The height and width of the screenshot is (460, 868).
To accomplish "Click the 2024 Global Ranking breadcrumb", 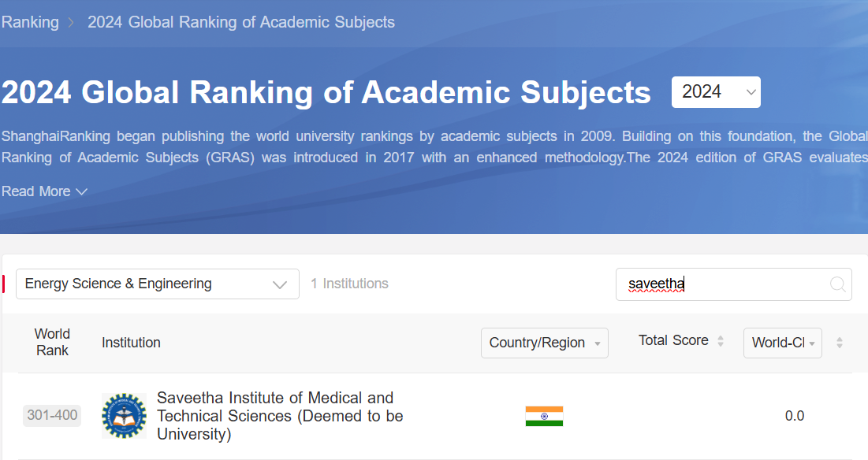I will tap(240, 22).
